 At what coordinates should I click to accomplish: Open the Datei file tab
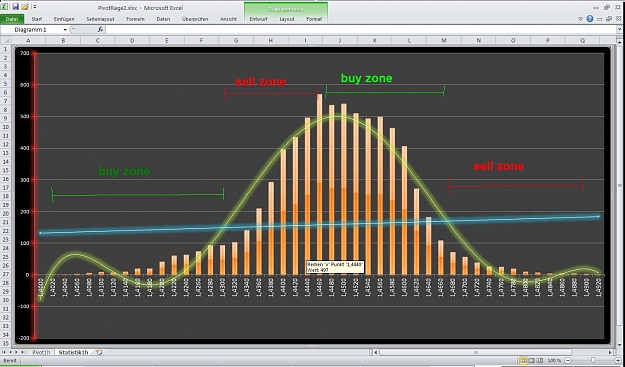(x=12, y=19)
